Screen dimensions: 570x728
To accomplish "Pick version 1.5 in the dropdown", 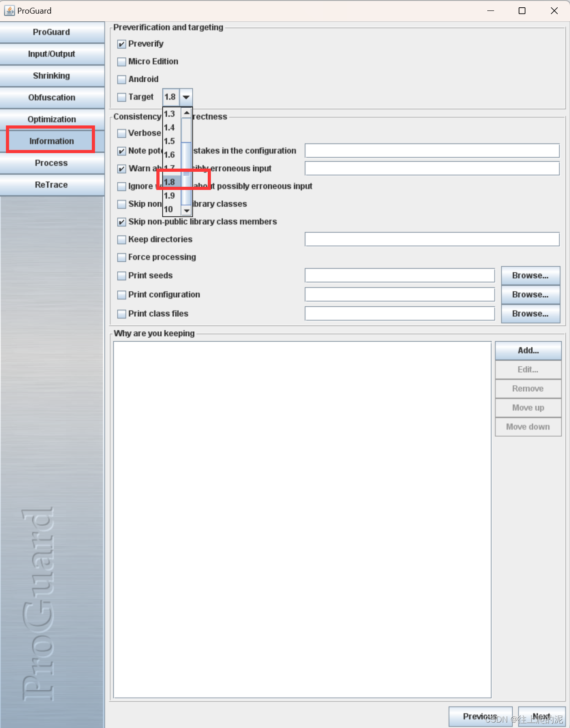I will pos(172,141).
